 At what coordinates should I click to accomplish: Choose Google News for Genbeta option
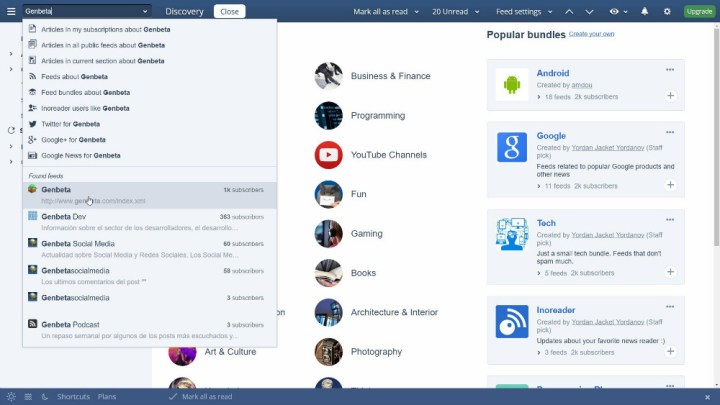click(80, 155)
